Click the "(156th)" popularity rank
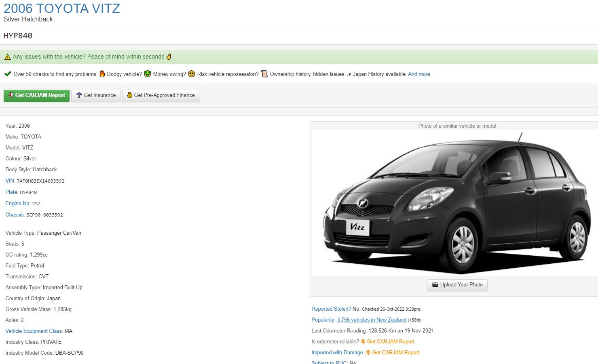The image size is (598, 364). click(415, 320)
